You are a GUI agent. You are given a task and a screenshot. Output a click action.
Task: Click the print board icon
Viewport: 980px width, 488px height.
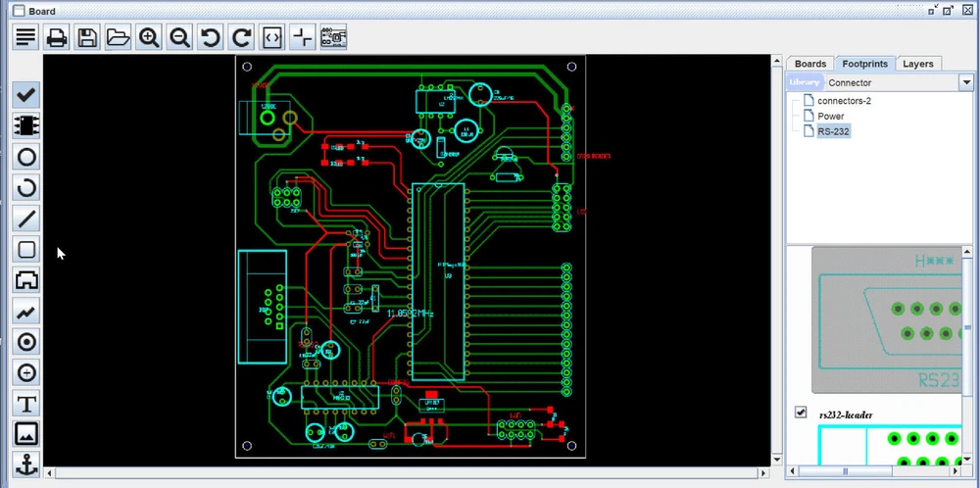pos(57,38)
